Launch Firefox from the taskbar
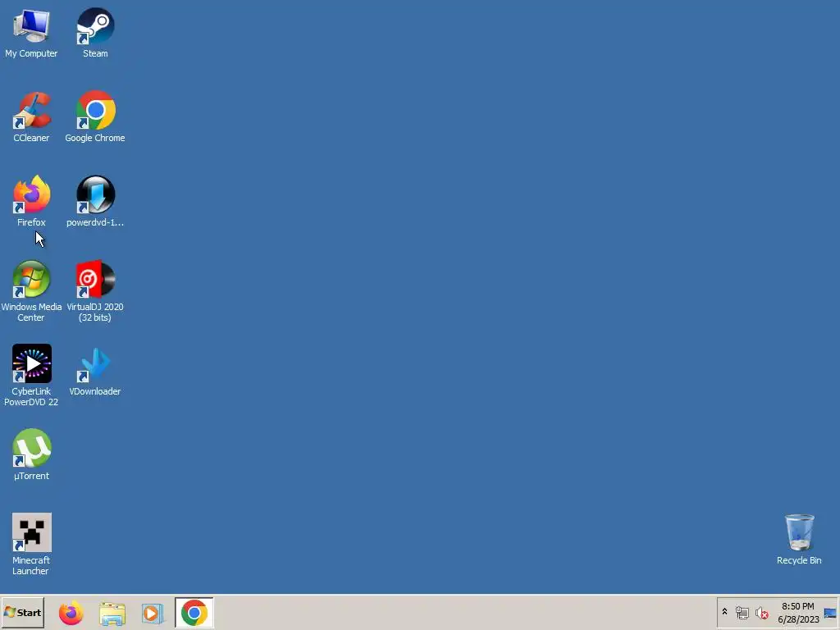Screen dimensions: 840x630 (x=71, y=613)
